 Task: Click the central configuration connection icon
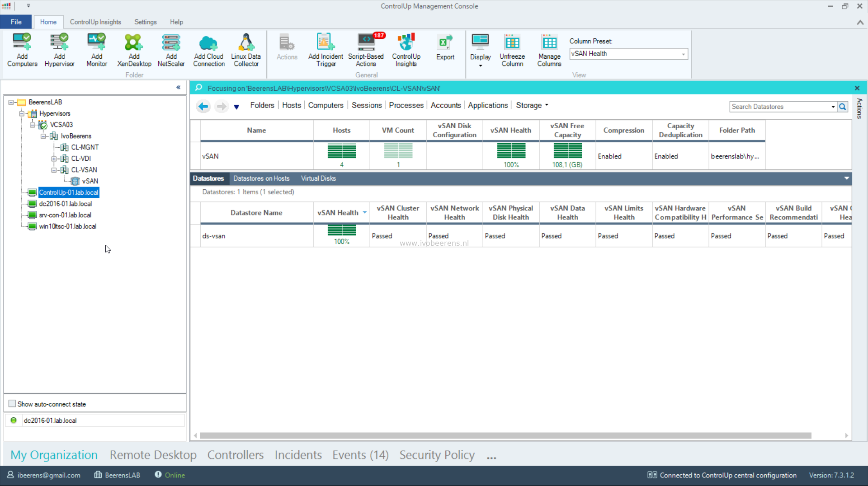pyautogui.click(x=652, y=475)
